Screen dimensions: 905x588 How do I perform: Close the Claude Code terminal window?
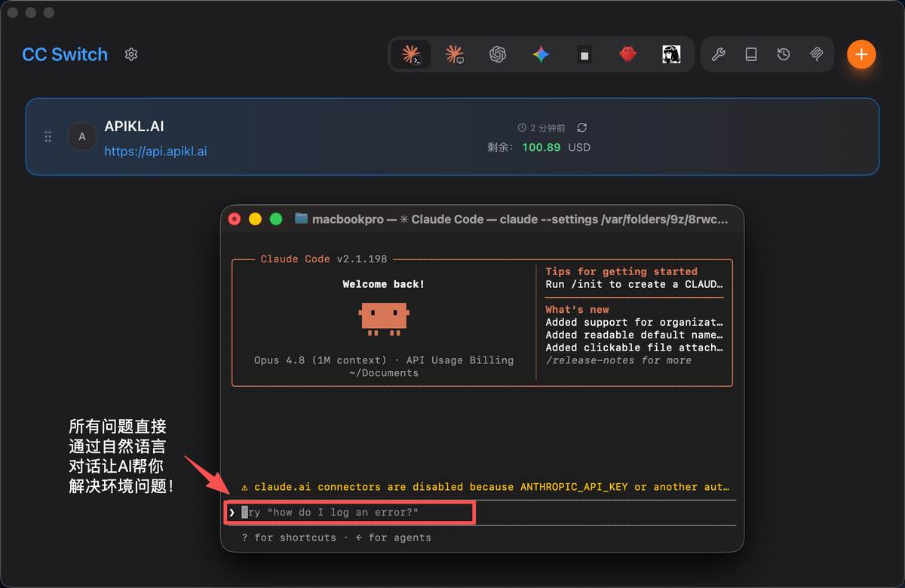[x=235, y=219]
